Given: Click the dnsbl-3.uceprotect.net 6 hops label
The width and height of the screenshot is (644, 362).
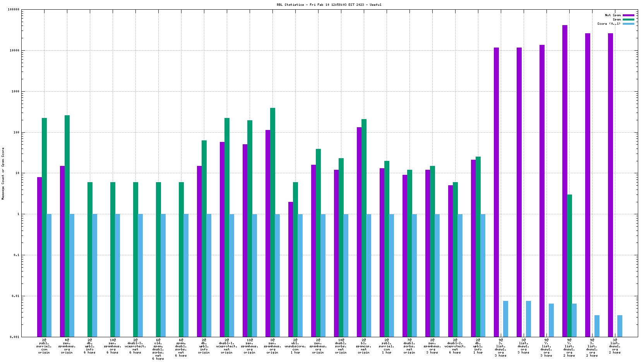Looking at the screenshot, I should pyautogui.click(x=135, y=346).
